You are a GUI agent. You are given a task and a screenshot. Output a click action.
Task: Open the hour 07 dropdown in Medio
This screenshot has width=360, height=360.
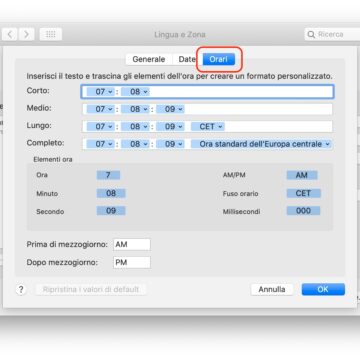(100, 109)
